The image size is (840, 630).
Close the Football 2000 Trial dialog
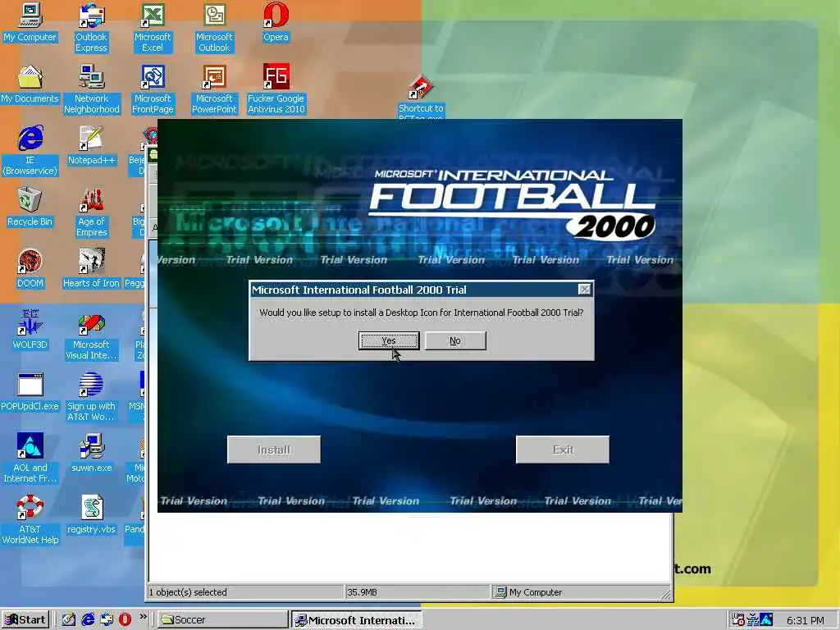[584, 290]
